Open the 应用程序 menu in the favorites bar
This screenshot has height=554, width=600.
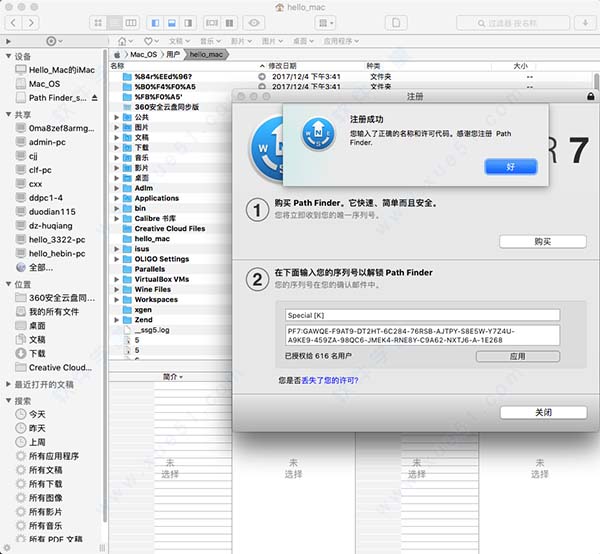click(341, 41)
